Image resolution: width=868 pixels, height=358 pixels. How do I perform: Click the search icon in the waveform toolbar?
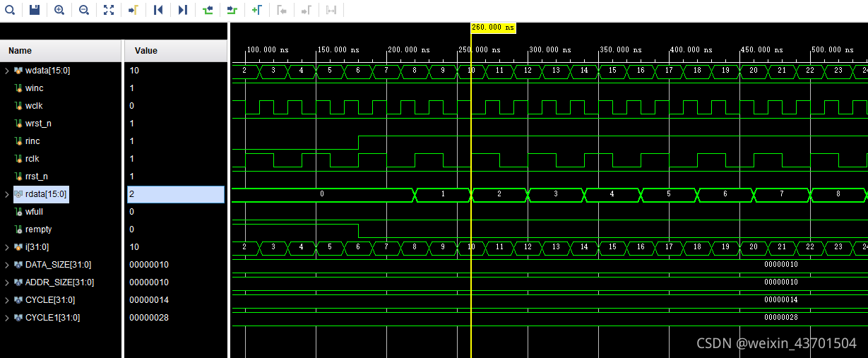tap(10, 10)
